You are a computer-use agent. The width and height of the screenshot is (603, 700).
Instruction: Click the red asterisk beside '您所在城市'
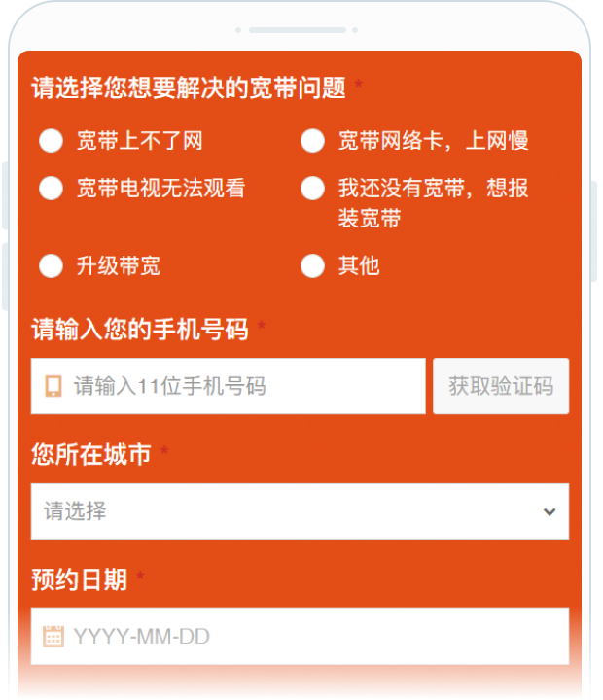point(165,452)
